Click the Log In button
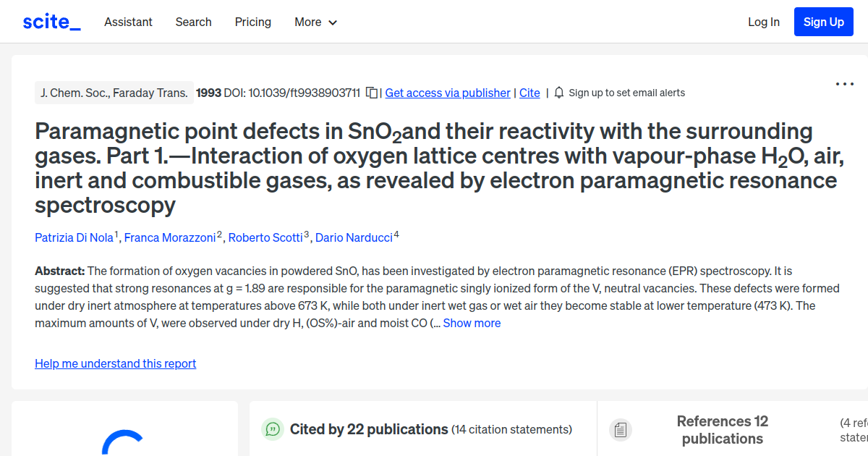Viewport: 868px width, 456px height. (x=764, y=22)
